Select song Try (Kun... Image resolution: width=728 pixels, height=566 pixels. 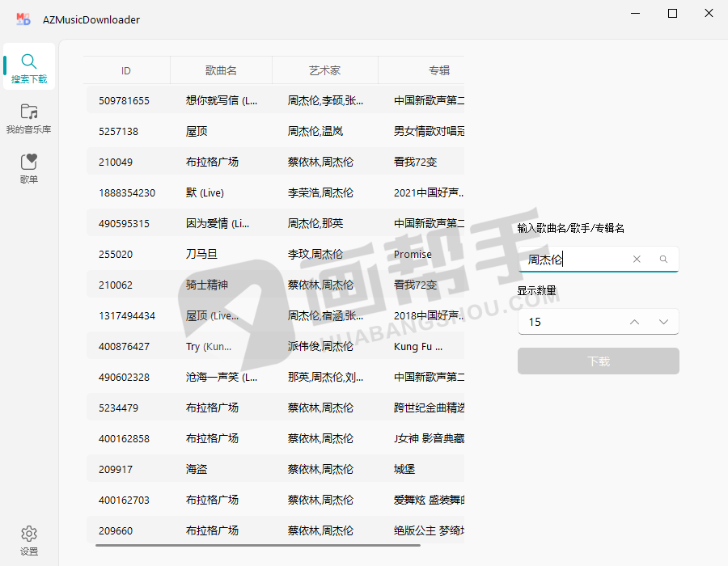click(209, 346)
